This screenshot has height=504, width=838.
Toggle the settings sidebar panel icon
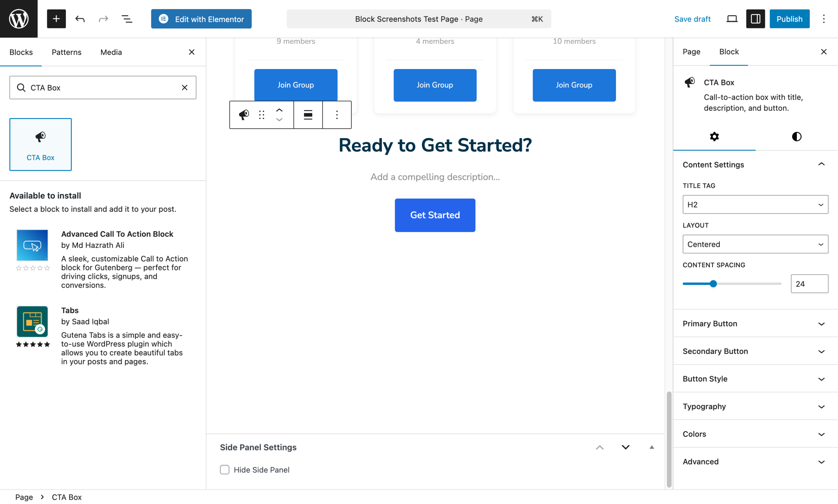(x=755, y=19)
